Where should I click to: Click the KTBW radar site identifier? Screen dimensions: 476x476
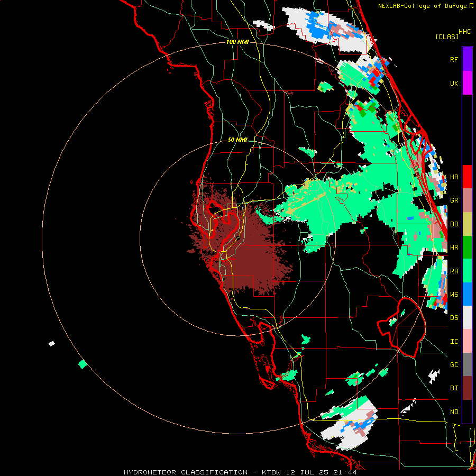pyautogui.click(x=272, y=472)
